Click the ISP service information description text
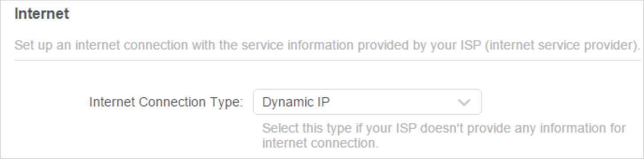 coord(328,45)
